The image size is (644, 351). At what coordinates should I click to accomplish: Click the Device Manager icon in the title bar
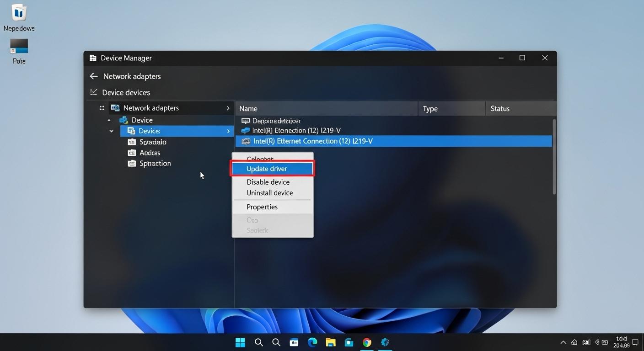(93, 58)
